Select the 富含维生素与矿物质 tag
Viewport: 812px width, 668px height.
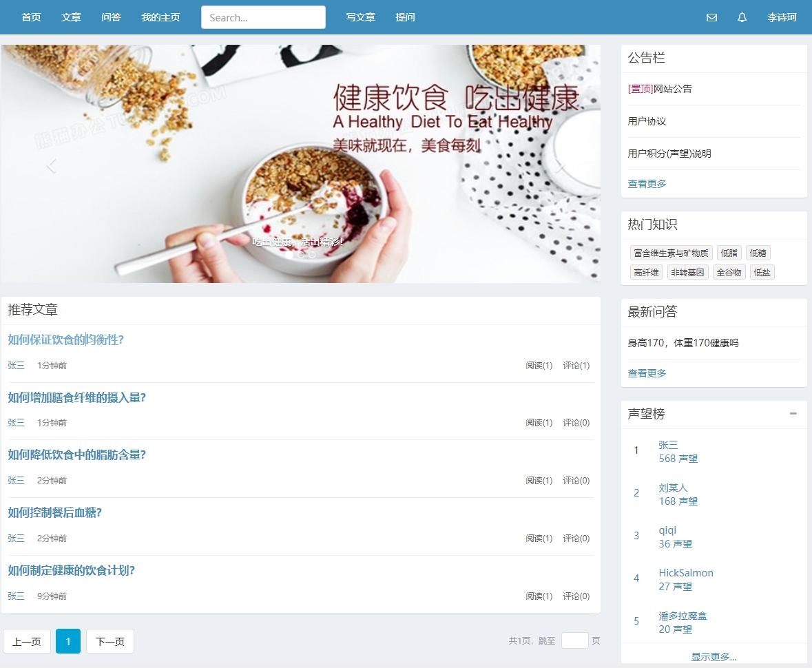[671, 253]
